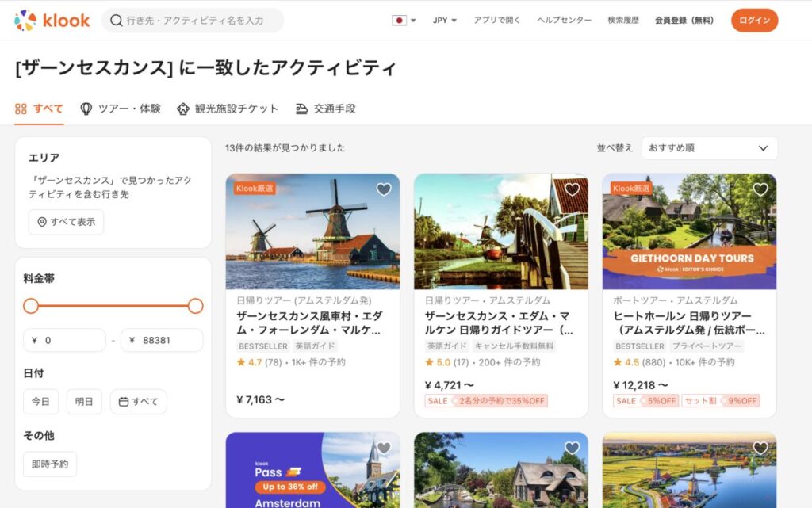
Task: Select the 観光施設チケット category icon tab
Action: point(183,109)
